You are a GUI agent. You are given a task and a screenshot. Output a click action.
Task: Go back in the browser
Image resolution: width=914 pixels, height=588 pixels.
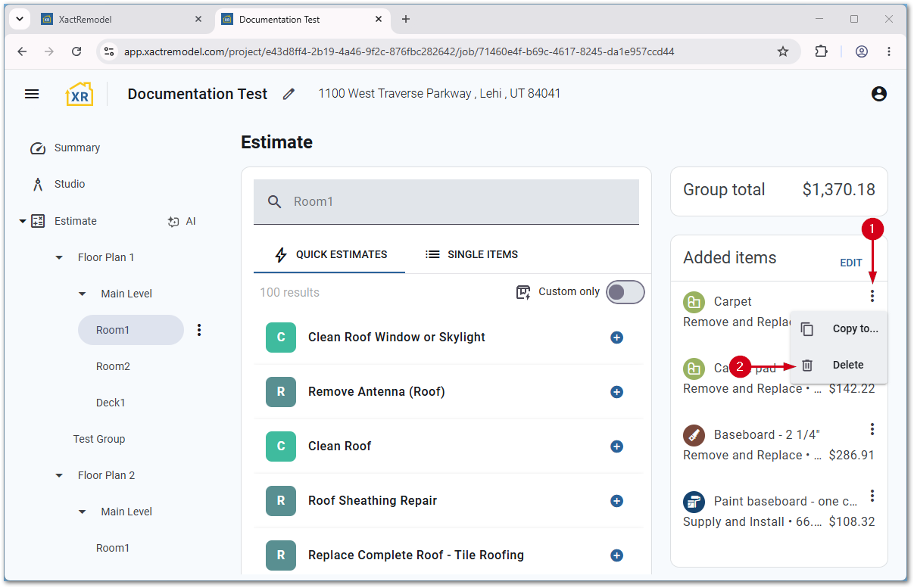pos(22,51)
